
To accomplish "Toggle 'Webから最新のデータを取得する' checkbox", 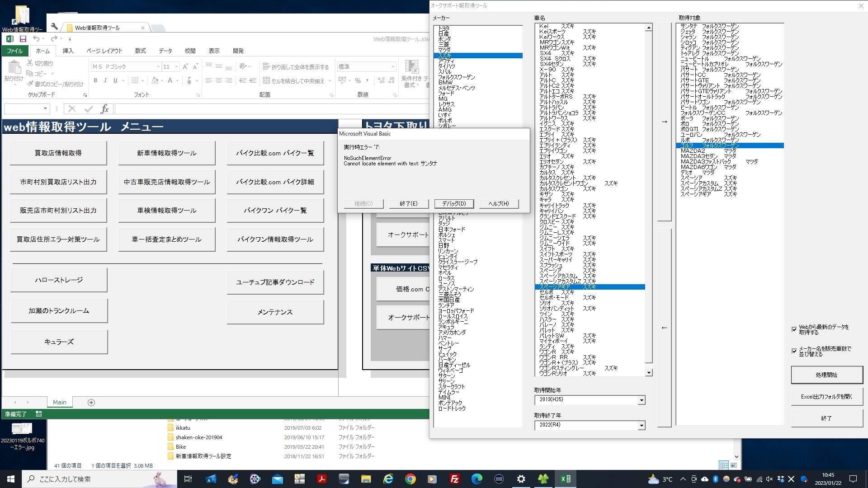I will (x=794, y=329).
